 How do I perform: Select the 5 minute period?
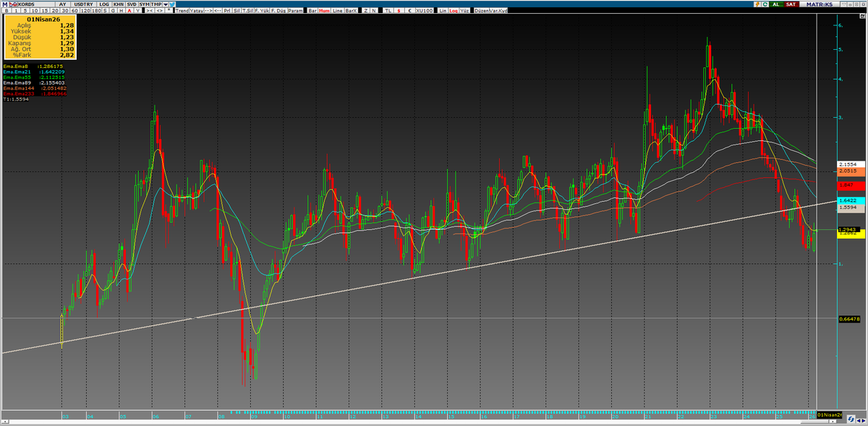point(25,11)
